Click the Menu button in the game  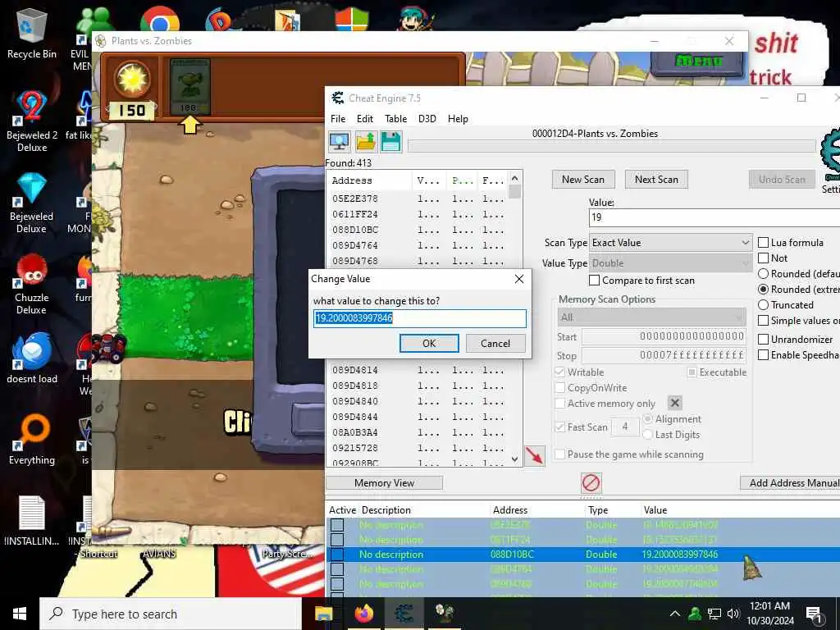pos(699,61)
